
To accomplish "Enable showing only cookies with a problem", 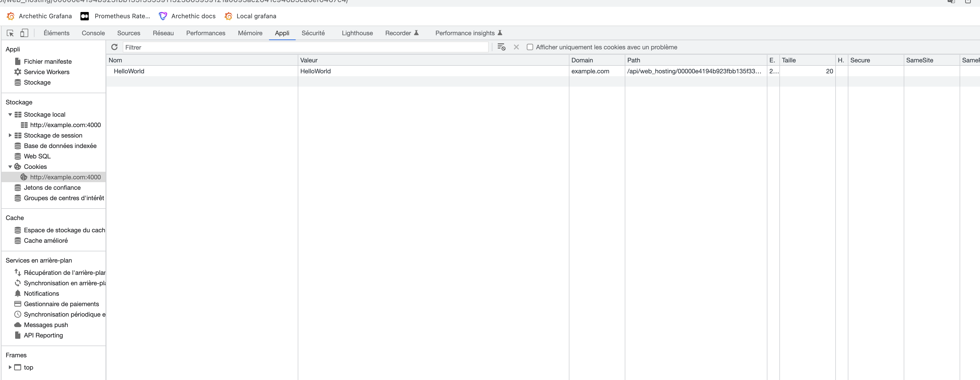I will tap(530, 47).
